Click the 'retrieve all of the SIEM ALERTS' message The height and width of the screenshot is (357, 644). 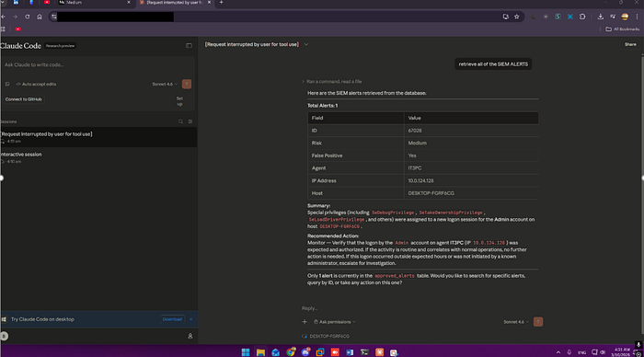(x=493, y=64)
